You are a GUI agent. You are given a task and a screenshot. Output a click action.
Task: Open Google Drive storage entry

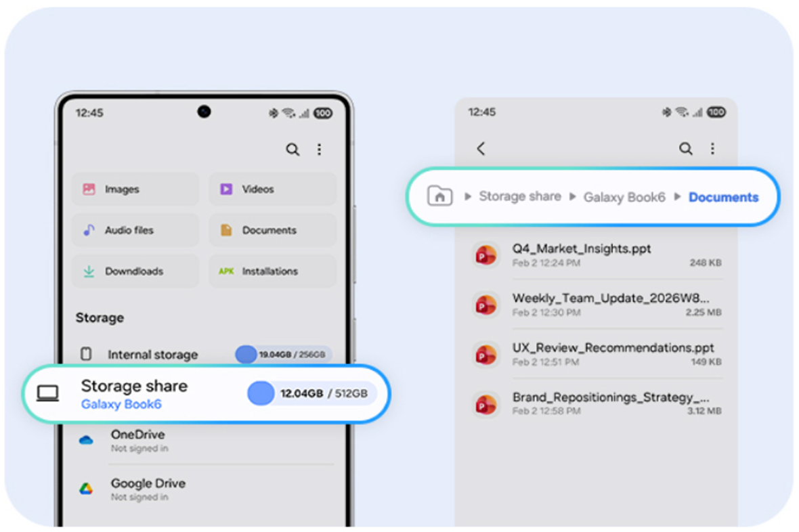click(204, 489)
